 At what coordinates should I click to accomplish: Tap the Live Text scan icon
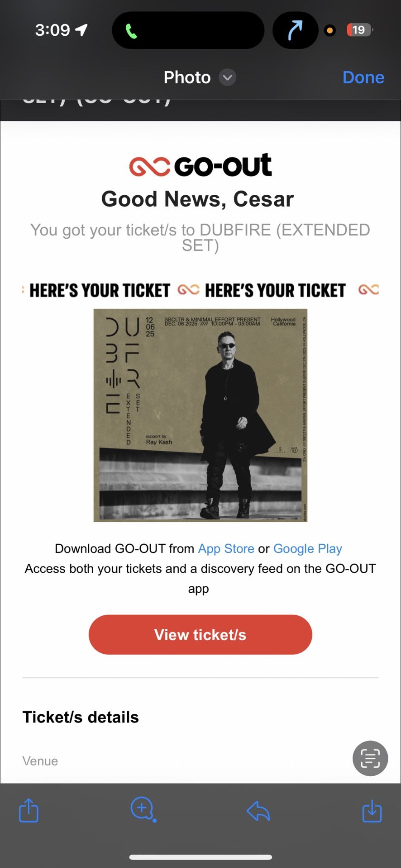coord(370,758)
